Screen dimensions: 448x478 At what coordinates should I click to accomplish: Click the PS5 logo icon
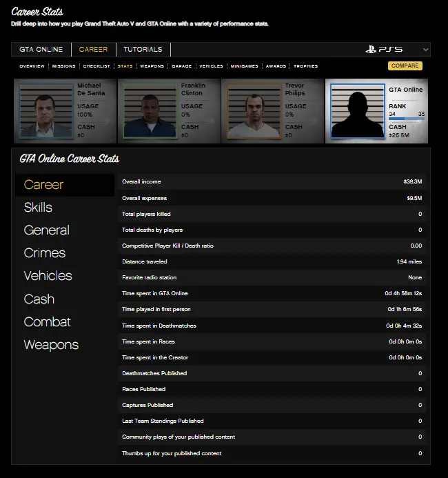click(384, 50)
